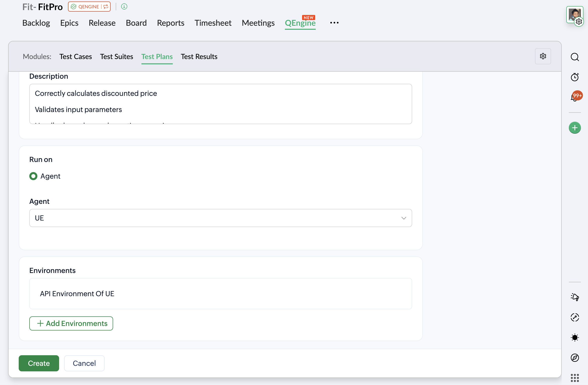This screenshot has width=588, height=385.
Task: Click the green plus quick-add button
Action: point(575,128)
